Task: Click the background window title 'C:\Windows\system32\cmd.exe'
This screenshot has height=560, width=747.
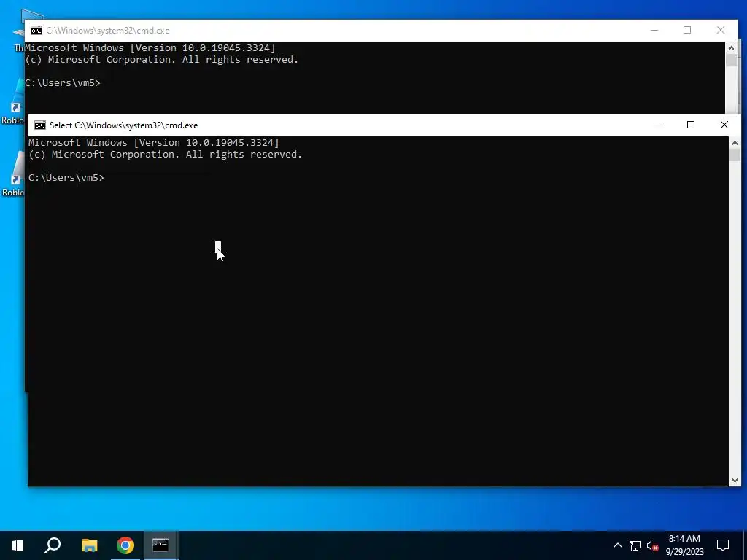Action: coord(108,31)
